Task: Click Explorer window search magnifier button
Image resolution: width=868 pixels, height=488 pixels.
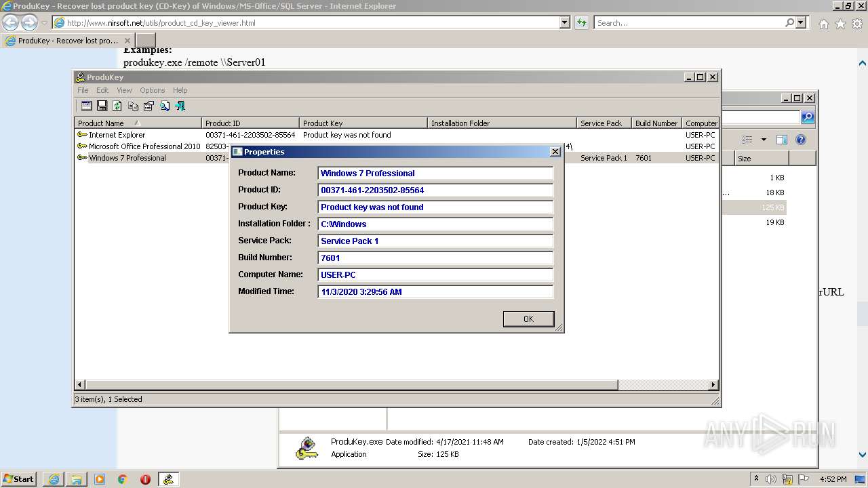Action: coord(808,117)
